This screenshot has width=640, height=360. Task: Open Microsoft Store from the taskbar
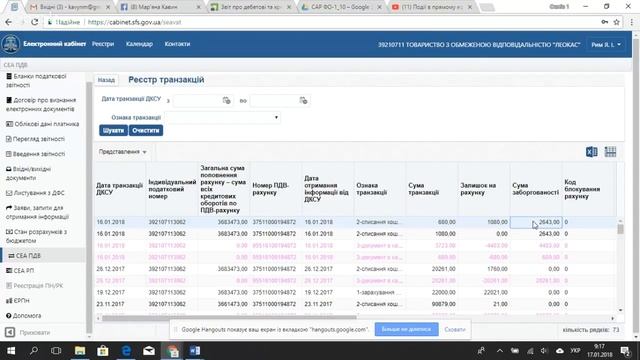click(x=103, y=351)
